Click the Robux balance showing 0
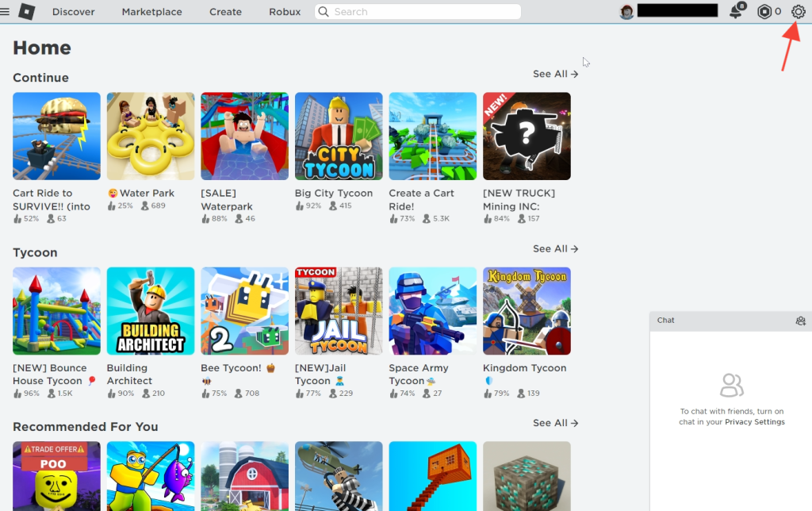812x511 pixels. pos(777,11)
